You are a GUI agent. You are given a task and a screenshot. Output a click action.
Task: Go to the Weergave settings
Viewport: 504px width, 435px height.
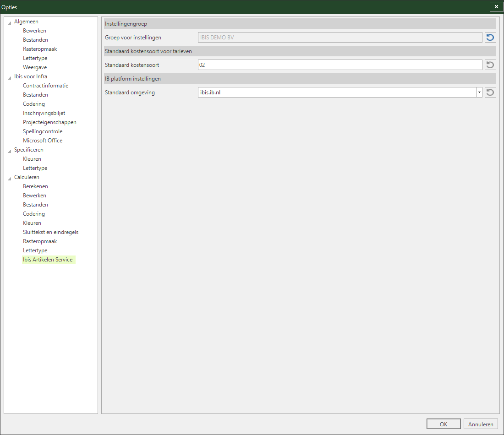tap(35, 67)
